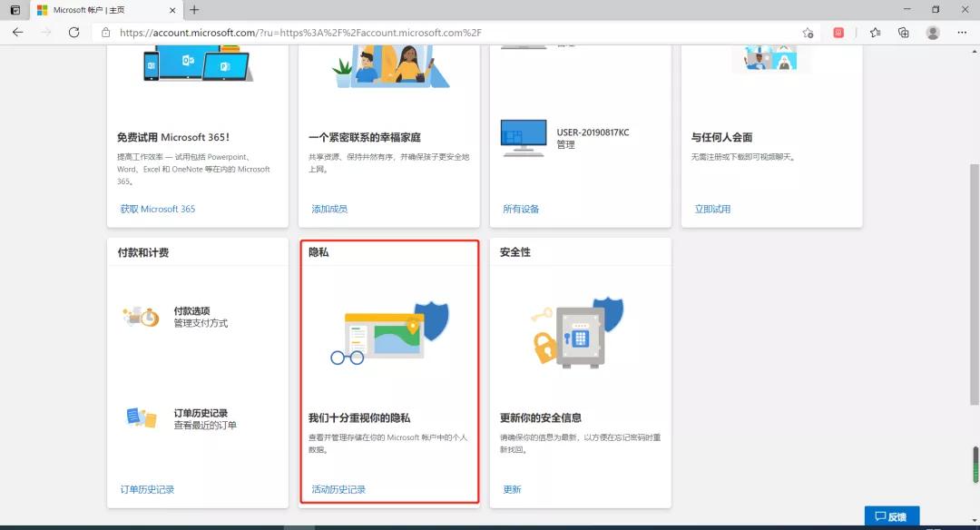Close the Microsoft 帐户 tab
This screenshot has height=530, width=980.
pyautogui.click(x=171, y=10)
